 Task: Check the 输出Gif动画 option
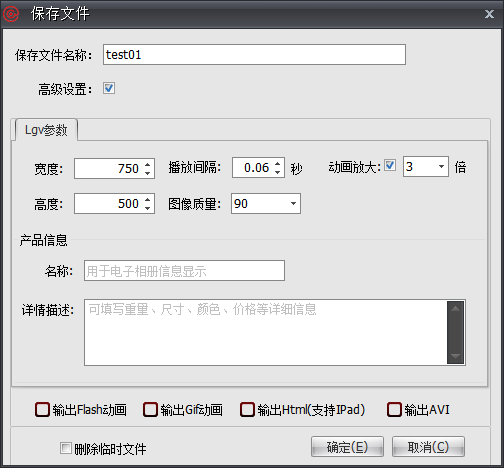150,410
